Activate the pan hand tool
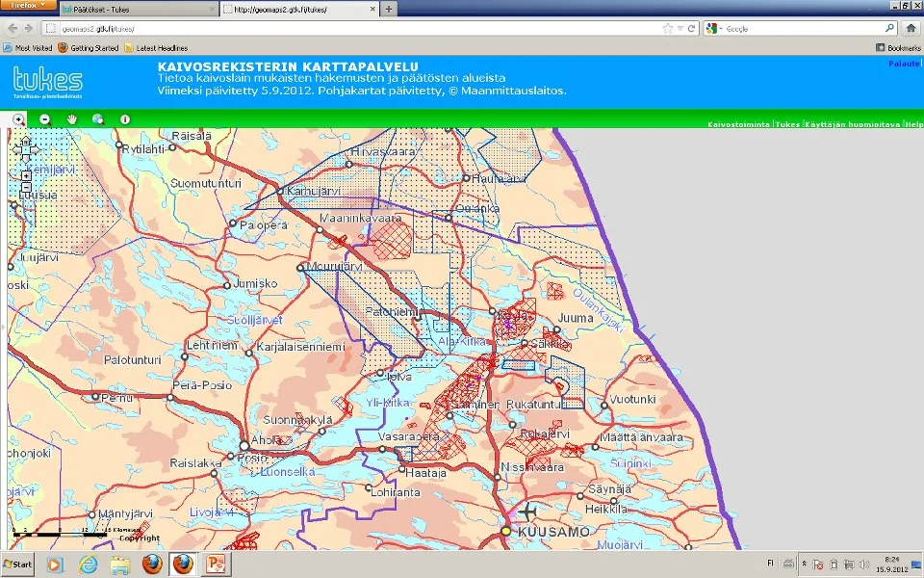This screenshot has height=578, width=924. click(x=71, y=119)
